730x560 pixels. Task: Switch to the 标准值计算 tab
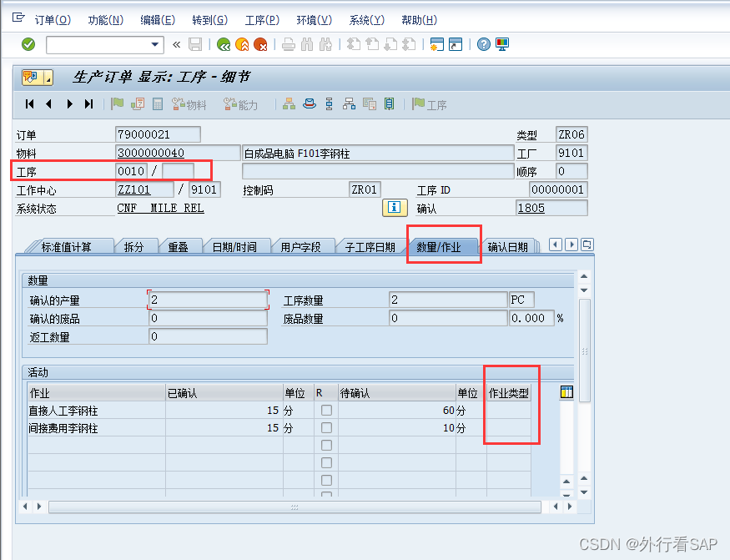67,247
